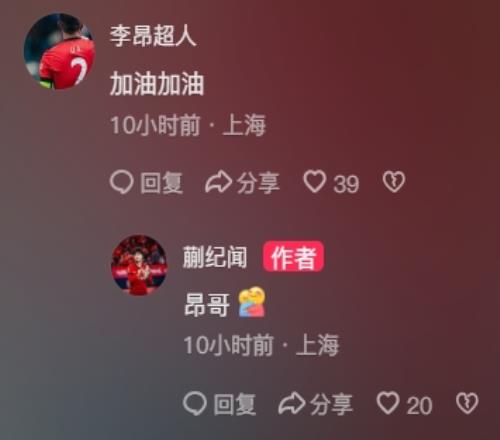Dislike 李昂超人's comment with broken heart

pyautogui.click(x=394, y=182)
